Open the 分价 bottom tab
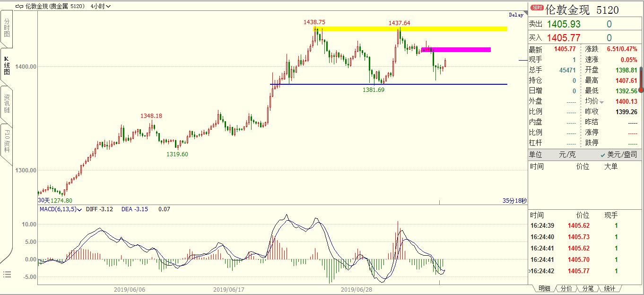This screenshot has height=295, width=644. click(x=566, y=288)
